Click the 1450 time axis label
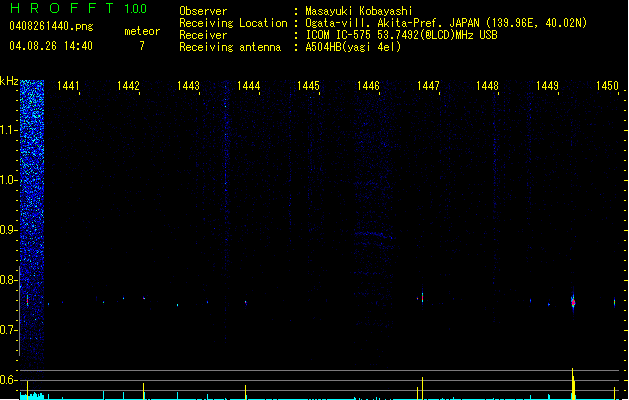Viewport: 629px width, 400px height. 607,86
